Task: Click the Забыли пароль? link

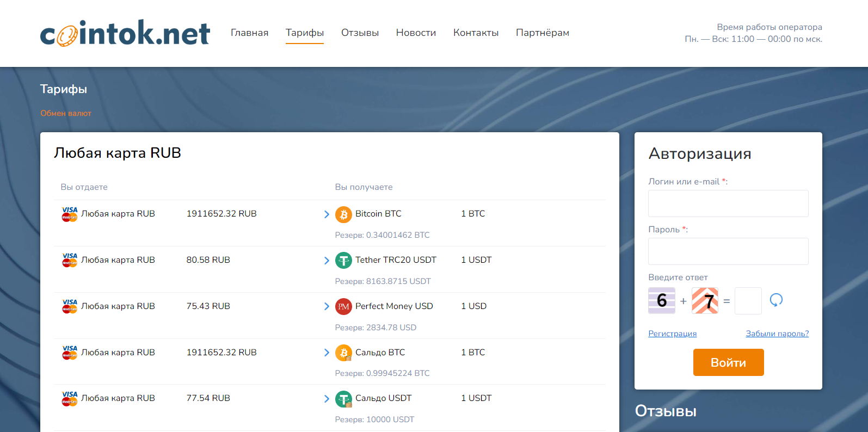Action: tap(777, 334)
